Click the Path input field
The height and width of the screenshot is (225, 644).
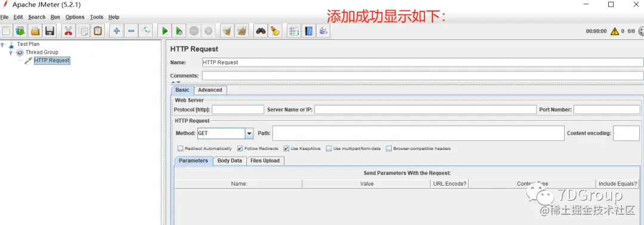pos(419,133)
